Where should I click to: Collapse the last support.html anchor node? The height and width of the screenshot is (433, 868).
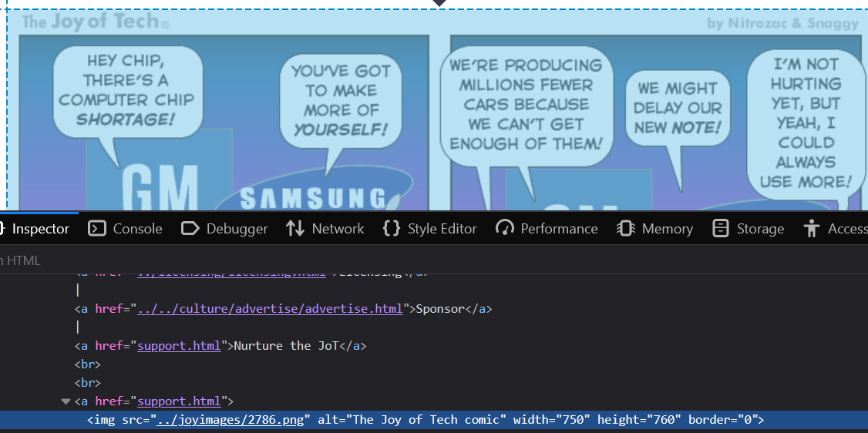pyautogui.click(x=66, y=401)
